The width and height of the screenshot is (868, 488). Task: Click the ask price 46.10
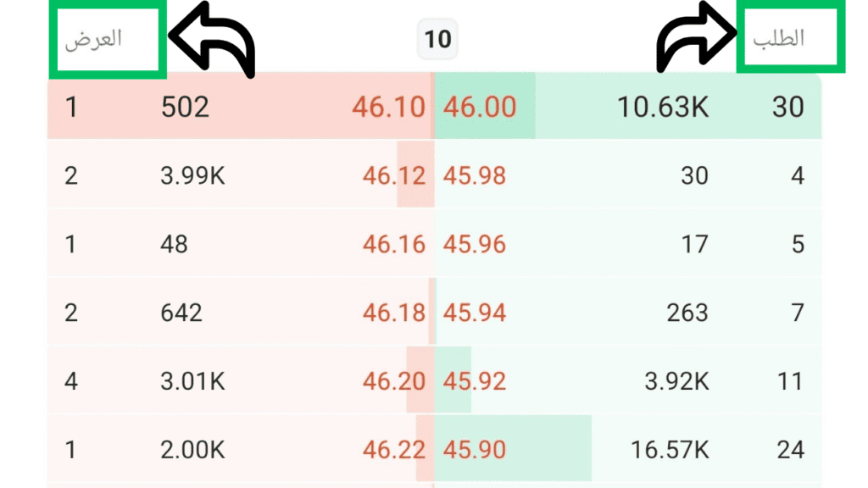click(x=388, y=107)
